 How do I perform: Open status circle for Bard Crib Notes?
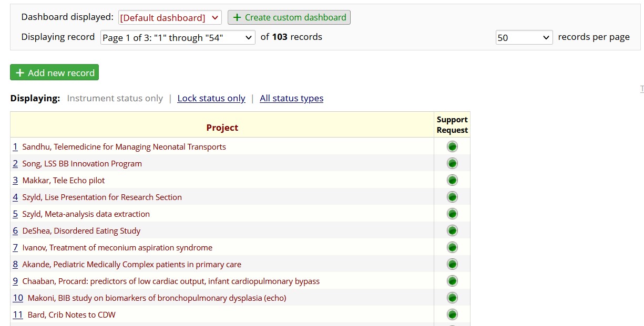click(452, 315)
